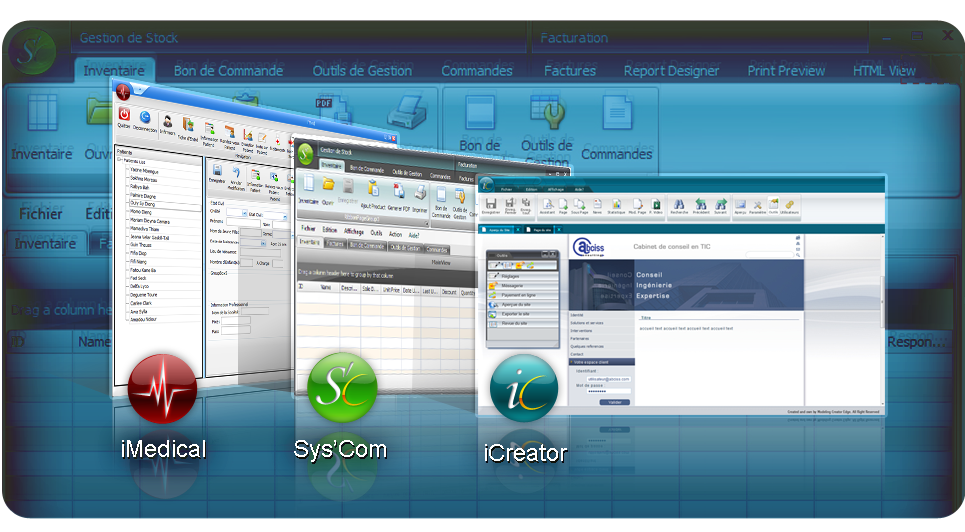Image resolution: width=965 pixels, height=532 pixels.
Task: Click Exporter le site in Outils panel
Action: pos(523,314)
